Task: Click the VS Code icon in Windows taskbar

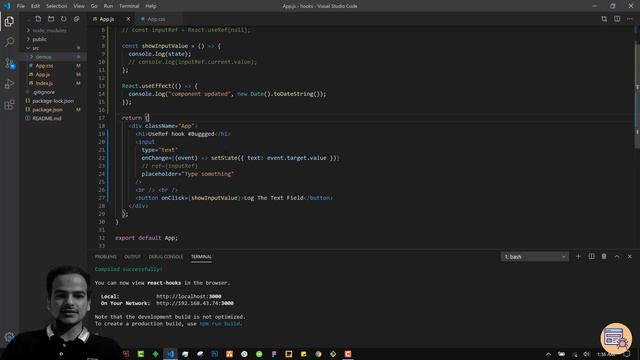Action: (x=170, y=354)
